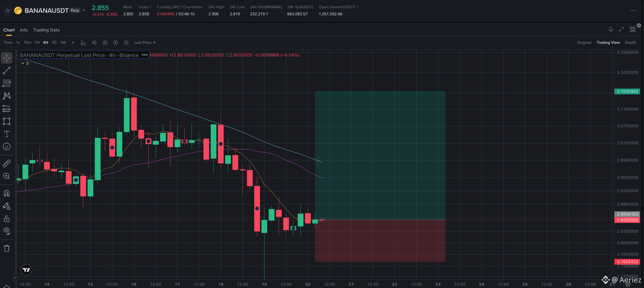The image size is (644, 288).
Task: Click the 24h High value 2.906
Action: [x=214, y=14]
